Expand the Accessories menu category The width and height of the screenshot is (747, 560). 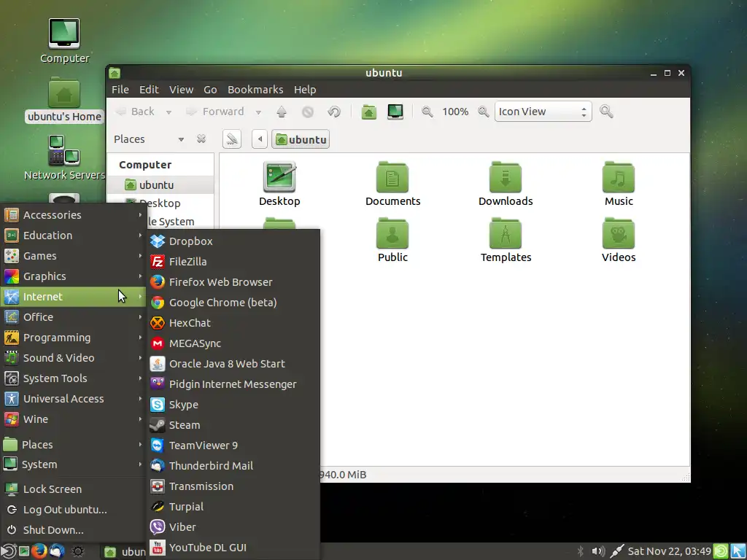[x=74, y=215]
